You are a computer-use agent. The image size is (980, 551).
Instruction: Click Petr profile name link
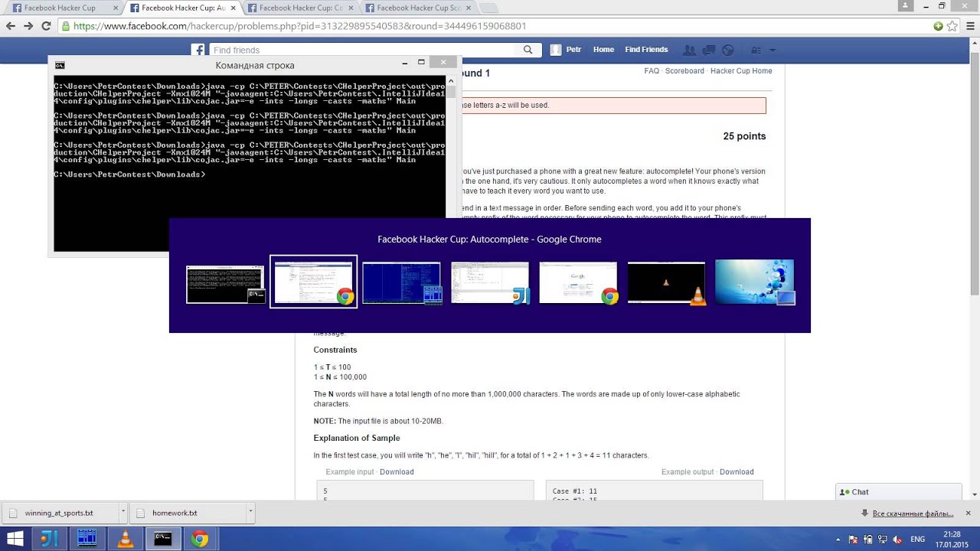573,50
